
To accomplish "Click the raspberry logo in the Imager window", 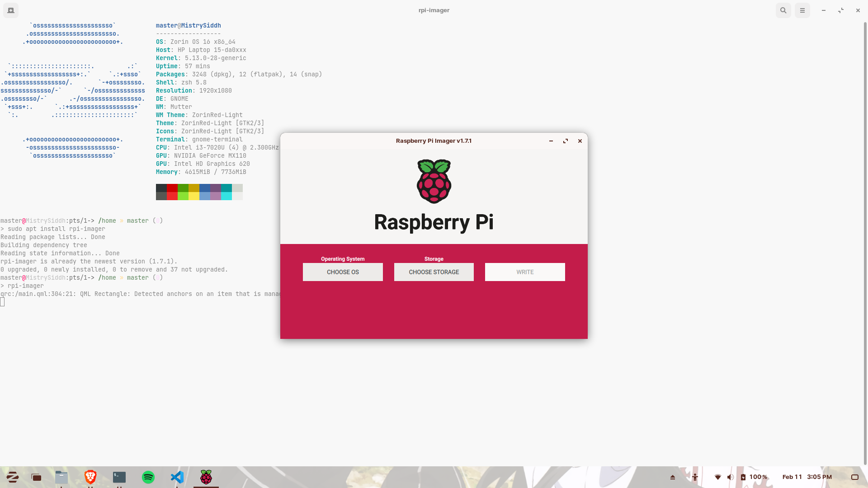I will [434, 181].
